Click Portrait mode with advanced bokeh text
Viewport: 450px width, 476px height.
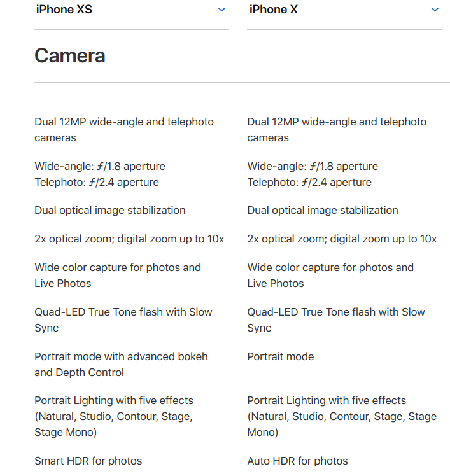pos(121,364)
